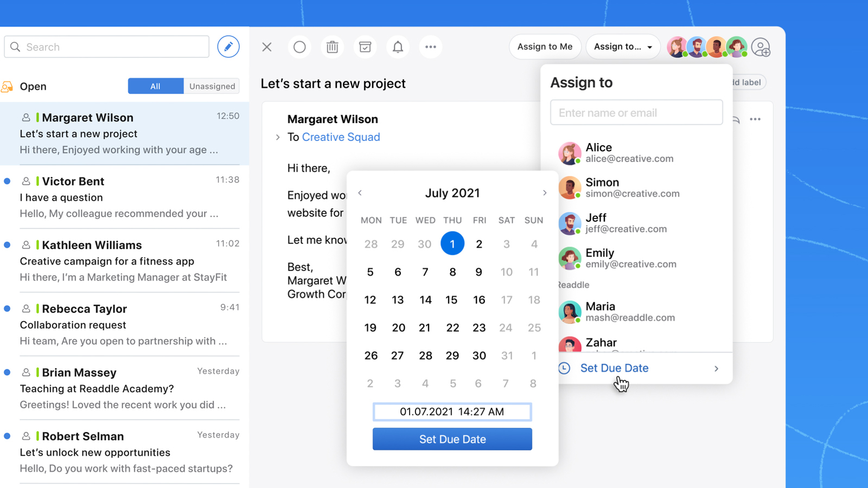This screenshot has width=868, height=488.
Task: Mark email as done using circle icon
Action: coord(299,47)
